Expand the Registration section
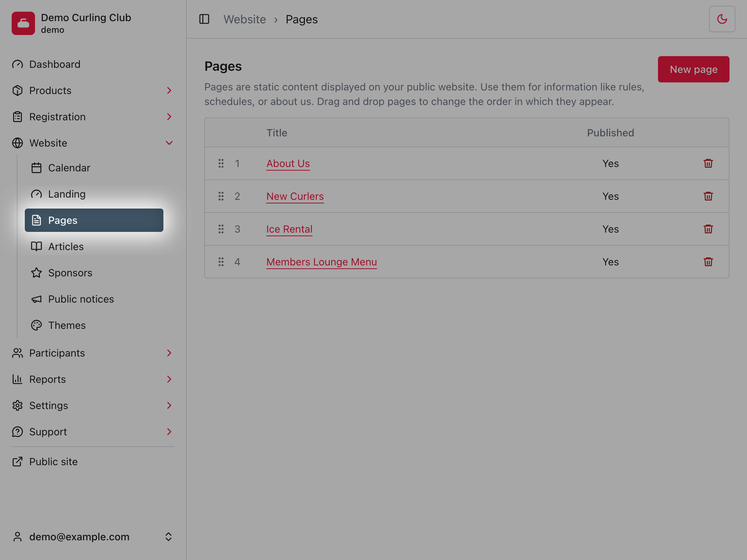 tap(93, 117)
